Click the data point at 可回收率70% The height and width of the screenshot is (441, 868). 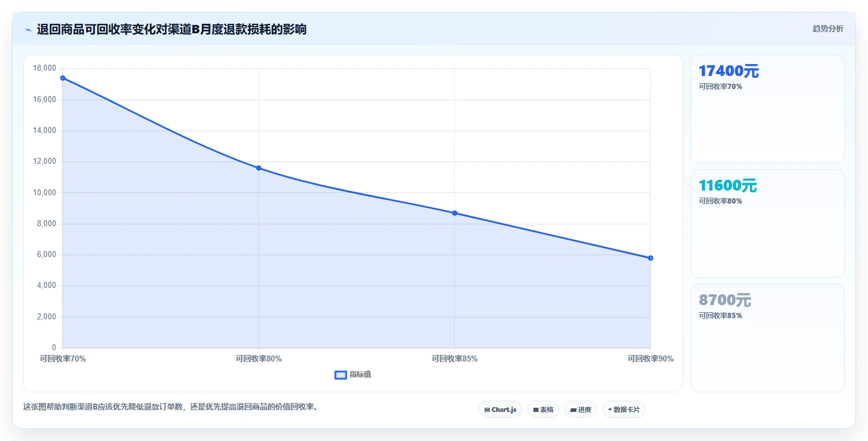click(x=62, y=78)
